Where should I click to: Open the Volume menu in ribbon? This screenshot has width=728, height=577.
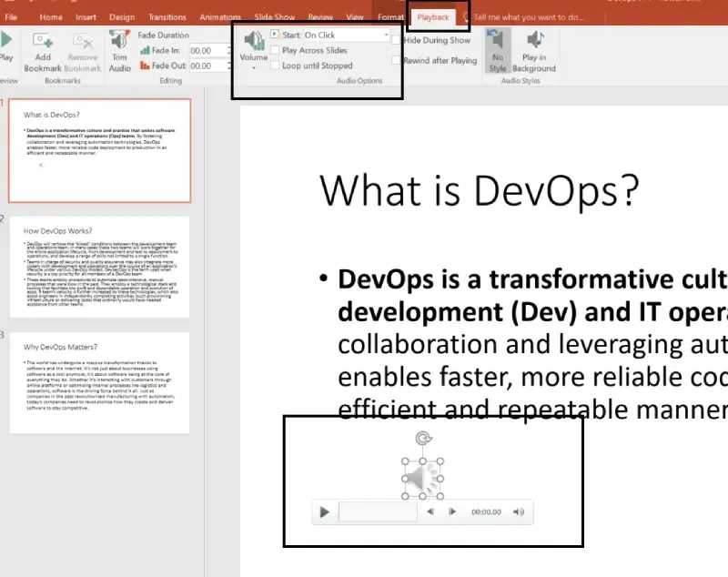tap(254, 50)
